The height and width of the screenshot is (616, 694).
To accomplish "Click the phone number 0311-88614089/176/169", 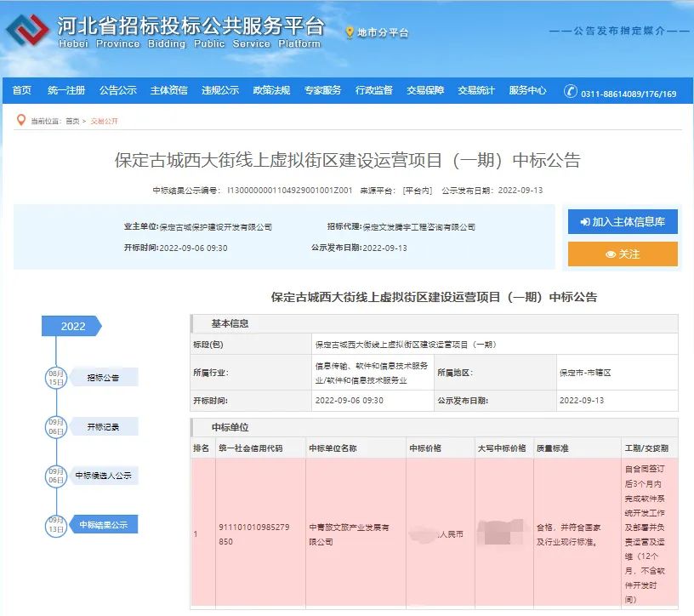I will tap(629, 94).
